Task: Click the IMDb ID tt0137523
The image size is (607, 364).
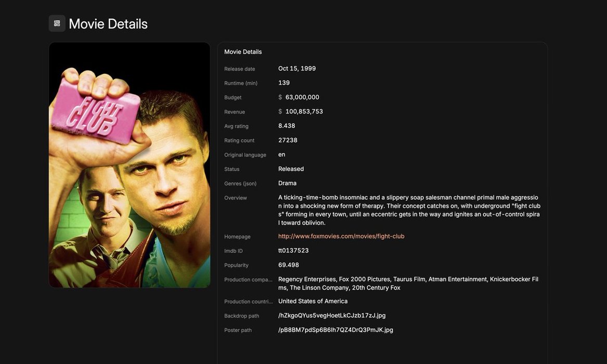Action: tap(293, 251)
